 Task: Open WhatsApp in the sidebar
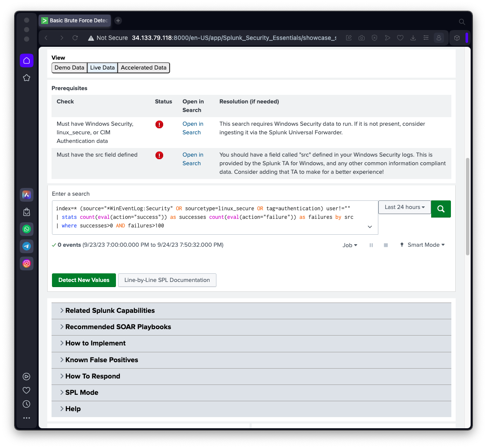click(x=27, y=229)
